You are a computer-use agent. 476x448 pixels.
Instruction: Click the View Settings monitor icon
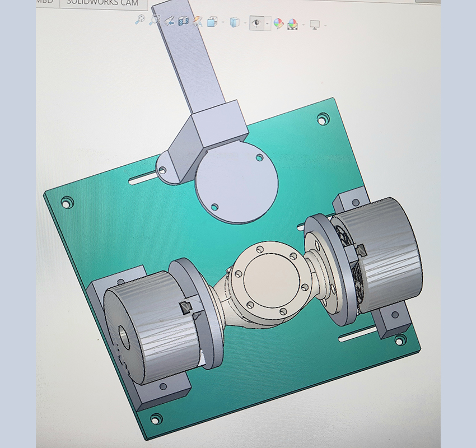pos(315,25)
